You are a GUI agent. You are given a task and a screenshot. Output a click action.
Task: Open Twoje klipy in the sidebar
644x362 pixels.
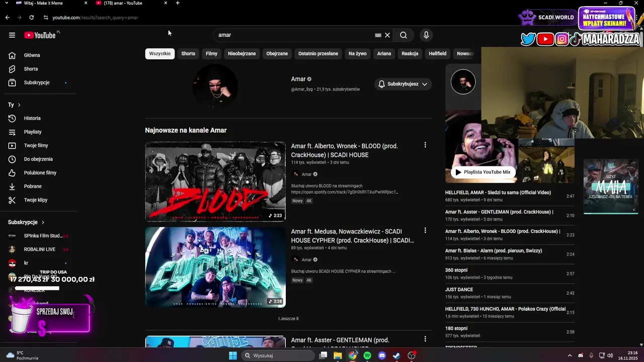[x=36, y=200]
